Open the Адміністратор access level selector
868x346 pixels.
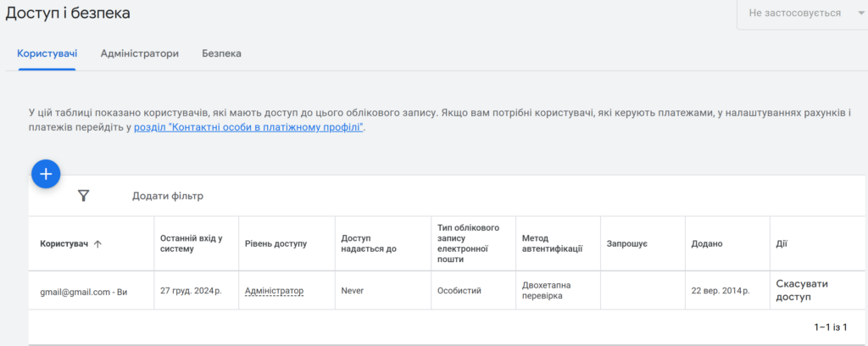274,291
